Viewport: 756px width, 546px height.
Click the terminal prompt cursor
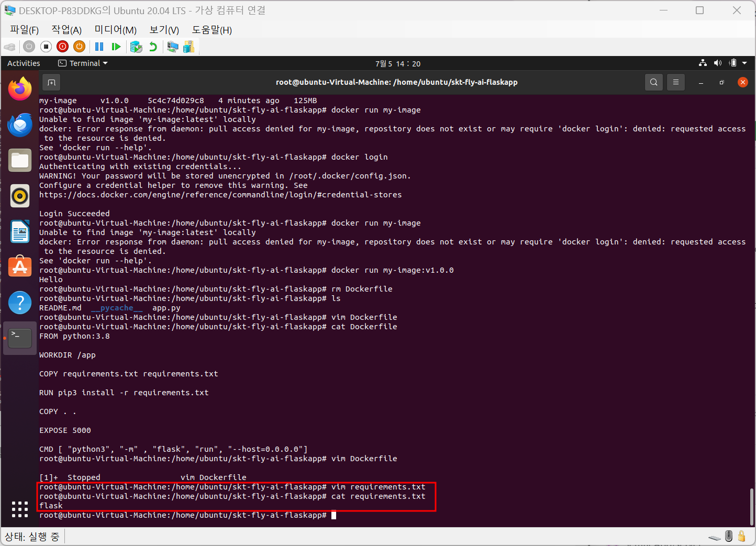point(333,515)
